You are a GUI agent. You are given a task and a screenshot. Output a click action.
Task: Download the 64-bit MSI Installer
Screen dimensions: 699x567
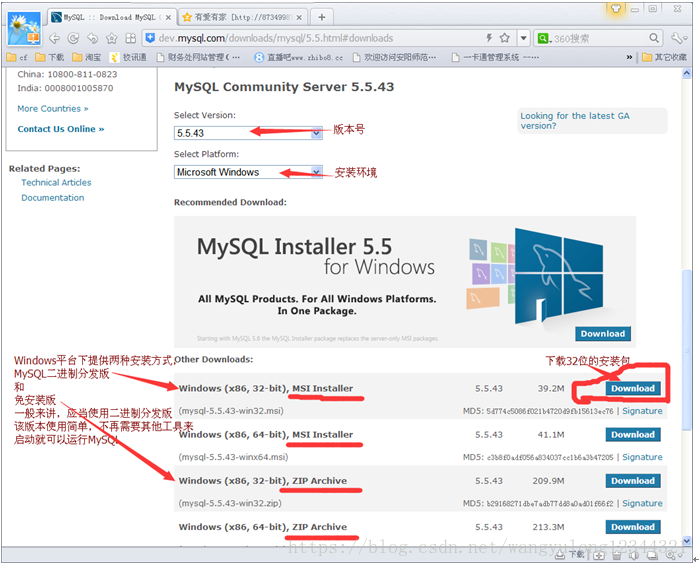tap(633, 435)
